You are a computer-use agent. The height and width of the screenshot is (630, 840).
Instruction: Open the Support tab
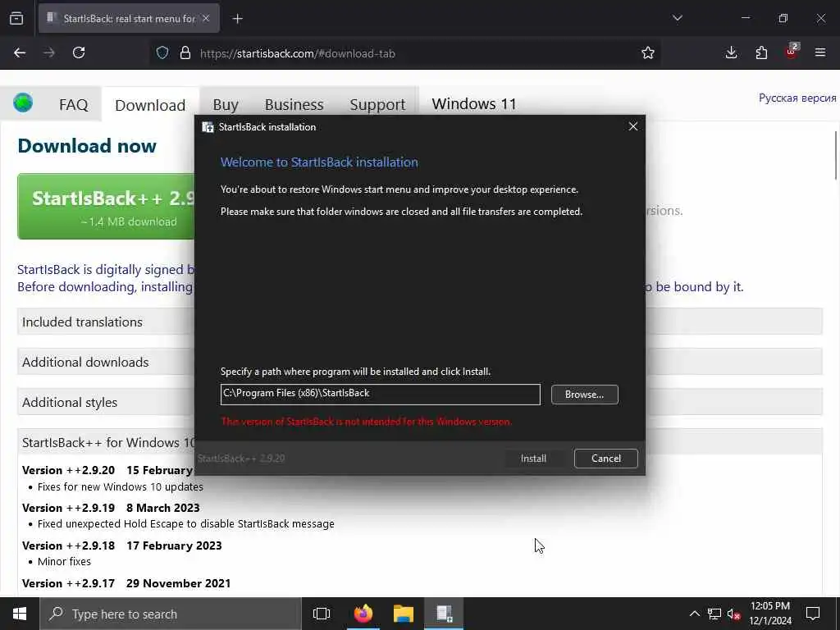pyautogui.click(x=377, y=104)
